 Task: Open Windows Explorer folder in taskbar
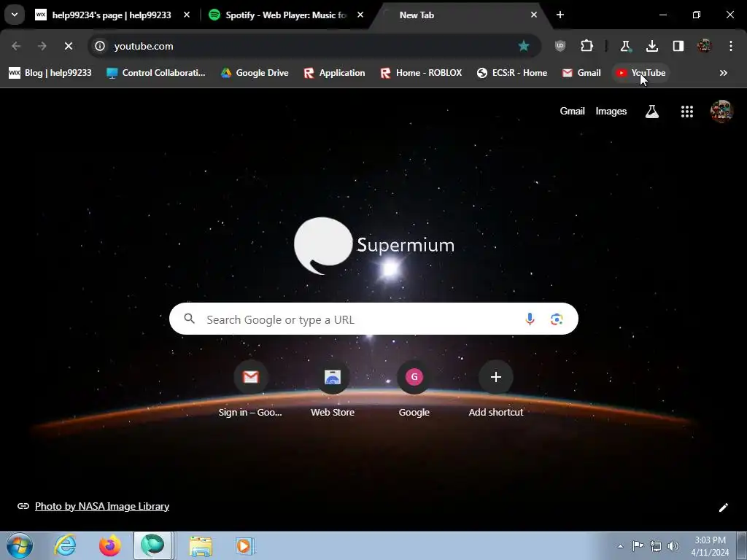(201, 545)
